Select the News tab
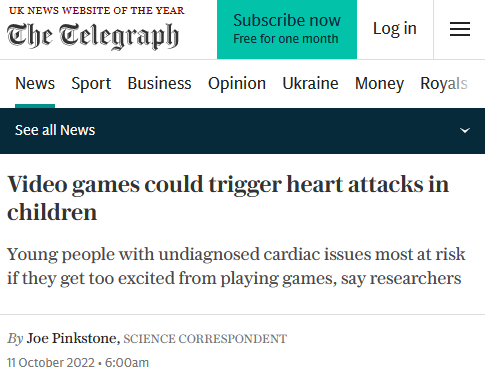The image size is (485, 386). tap(35, 83)
